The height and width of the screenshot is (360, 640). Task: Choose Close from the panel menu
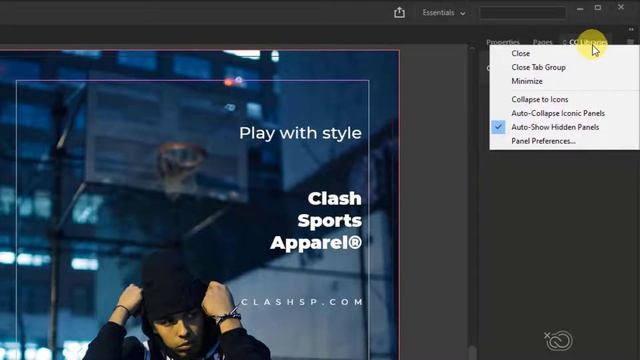[520, 53]
